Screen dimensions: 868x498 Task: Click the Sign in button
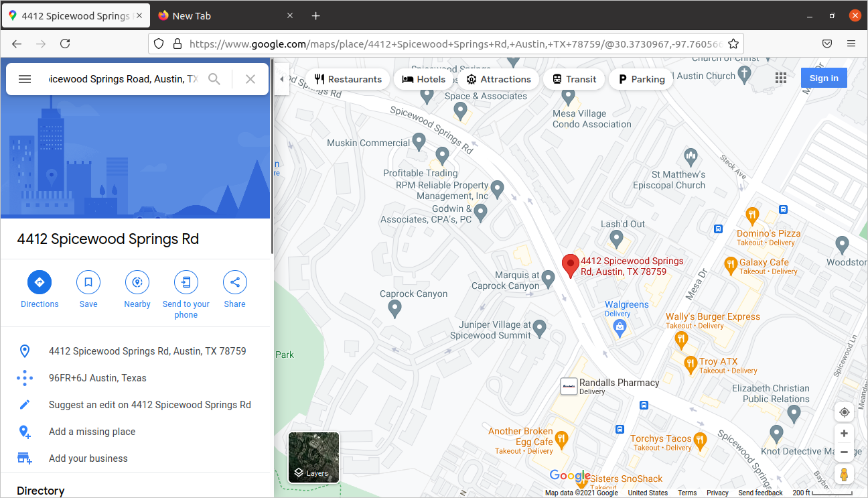click(824, 78)
